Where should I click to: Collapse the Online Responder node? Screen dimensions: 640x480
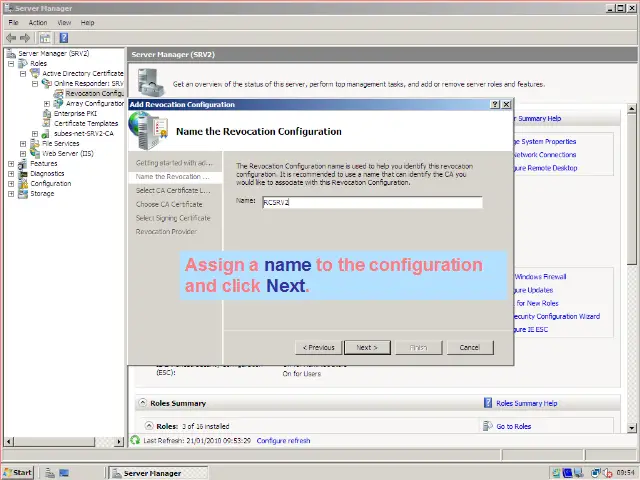tap(35, 84)
